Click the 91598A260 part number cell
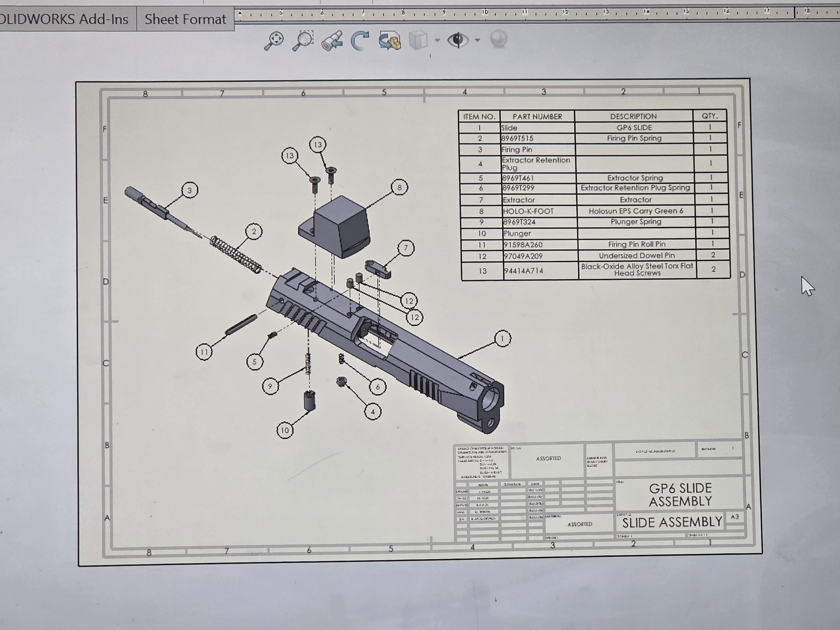The height and width of the screenshot is (630, 840). (523, 245)
